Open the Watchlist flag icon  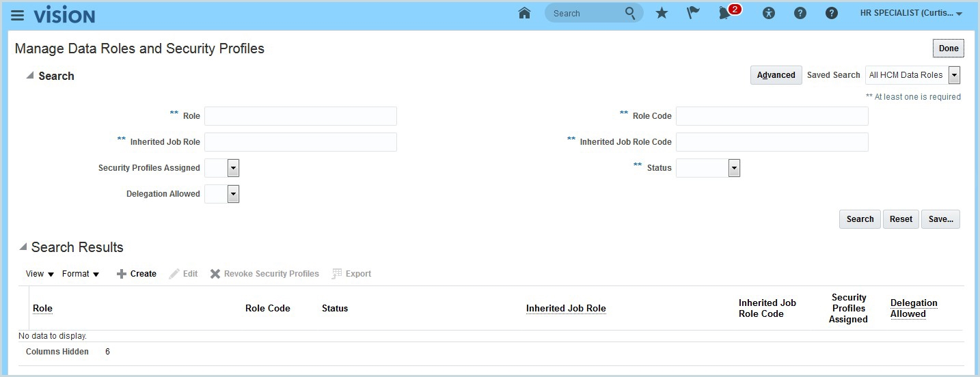(693, 13)
